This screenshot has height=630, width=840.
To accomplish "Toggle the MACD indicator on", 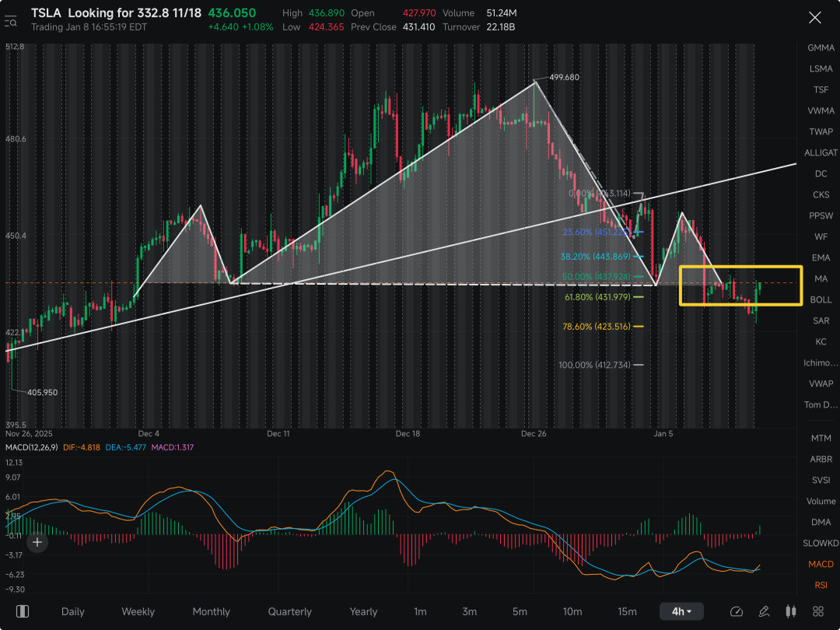I will [x=821, y=564].
